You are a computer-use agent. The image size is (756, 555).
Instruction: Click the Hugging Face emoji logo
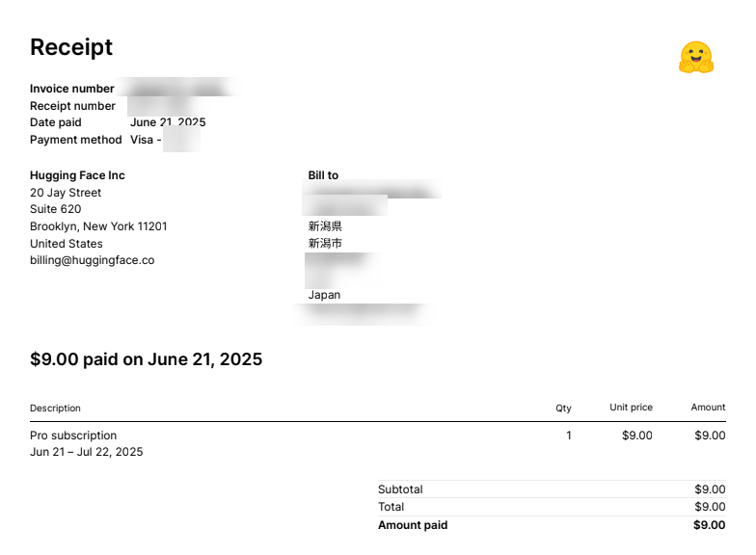click(695, 58)
